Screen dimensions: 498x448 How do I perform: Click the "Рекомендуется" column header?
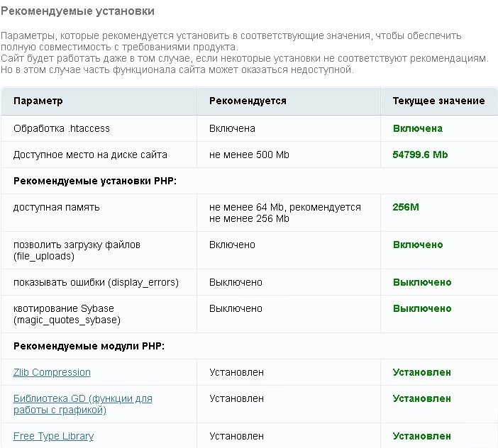[x=248, y=101]
